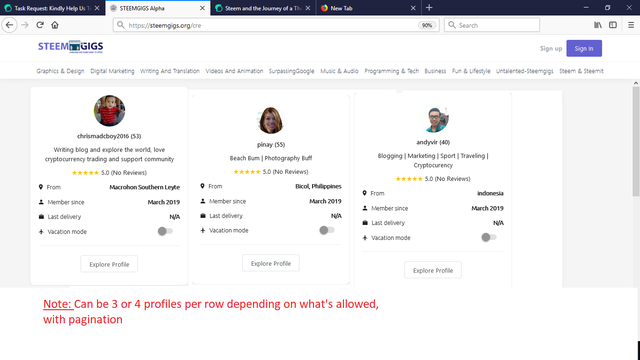640x360 pixels.
Task: Expand the Programming & Tech category
Action: (391, 71)
